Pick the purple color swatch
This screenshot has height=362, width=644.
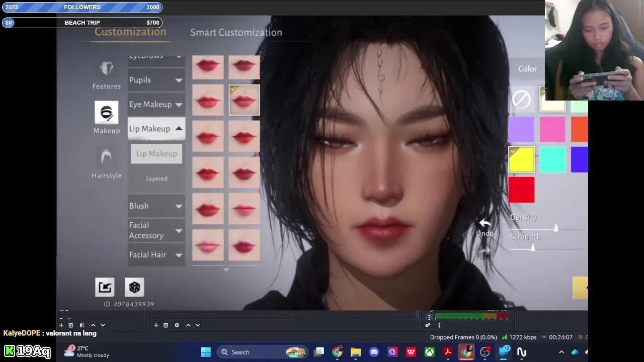pyautogui.click(x=521, y=129)
